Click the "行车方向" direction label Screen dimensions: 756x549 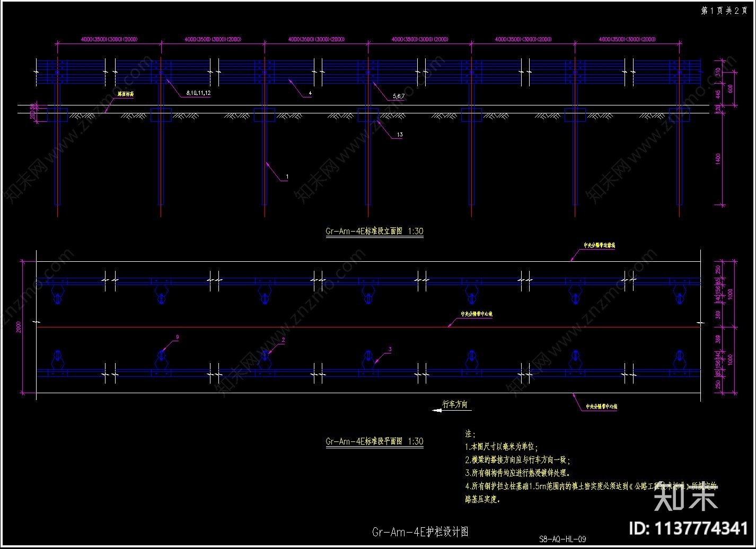(455, 404)
